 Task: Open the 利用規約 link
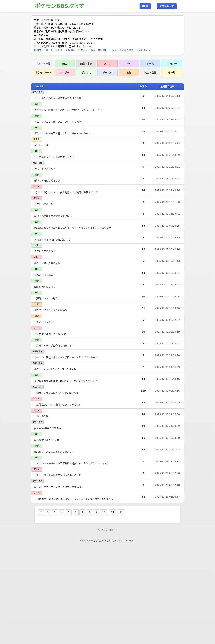(x=70, y=50)
